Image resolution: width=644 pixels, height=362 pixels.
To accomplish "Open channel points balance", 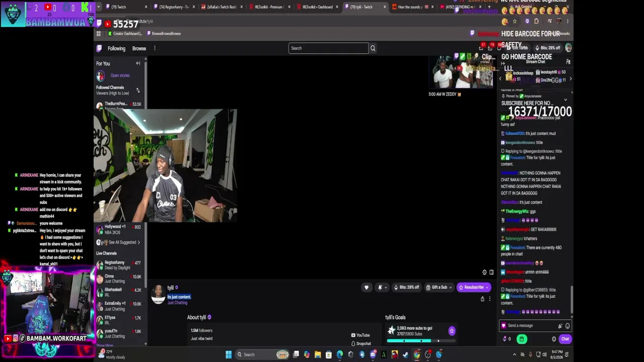I will 507,339.
